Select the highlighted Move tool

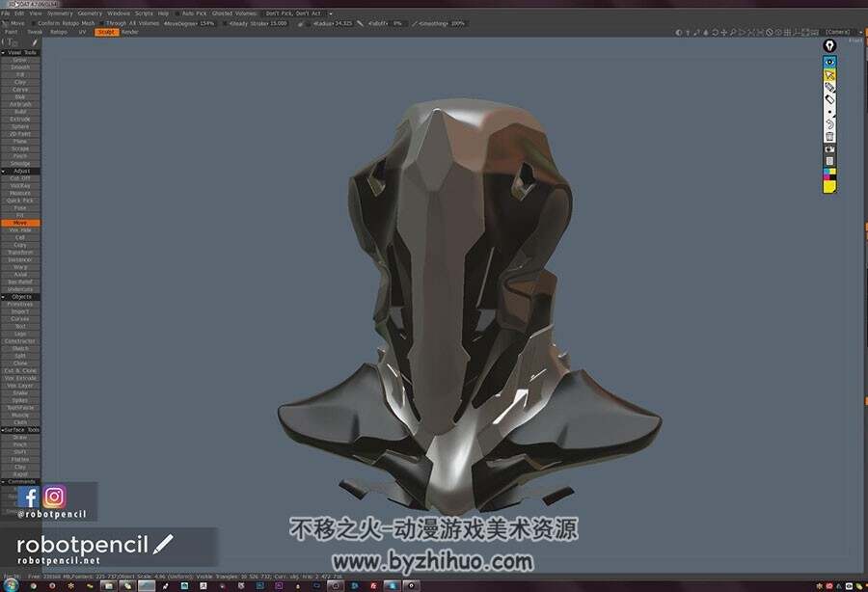click(x=20, y=223)
